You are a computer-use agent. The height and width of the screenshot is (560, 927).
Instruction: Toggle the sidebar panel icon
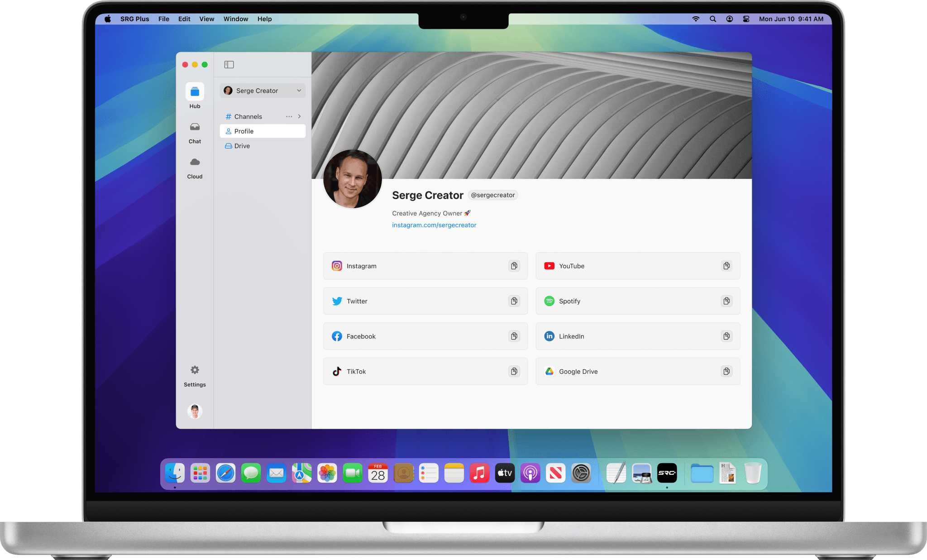[229, 65]
